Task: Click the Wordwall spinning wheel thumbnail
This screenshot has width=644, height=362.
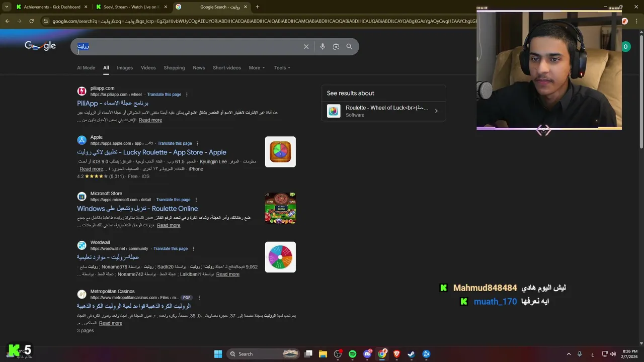Action: pos(280,257)
